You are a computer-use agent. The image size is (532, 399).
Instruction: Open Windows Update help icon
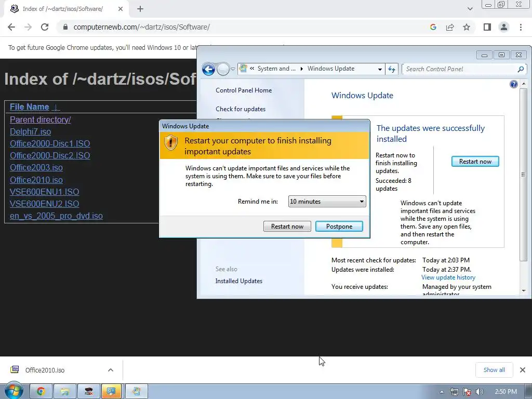514,84
